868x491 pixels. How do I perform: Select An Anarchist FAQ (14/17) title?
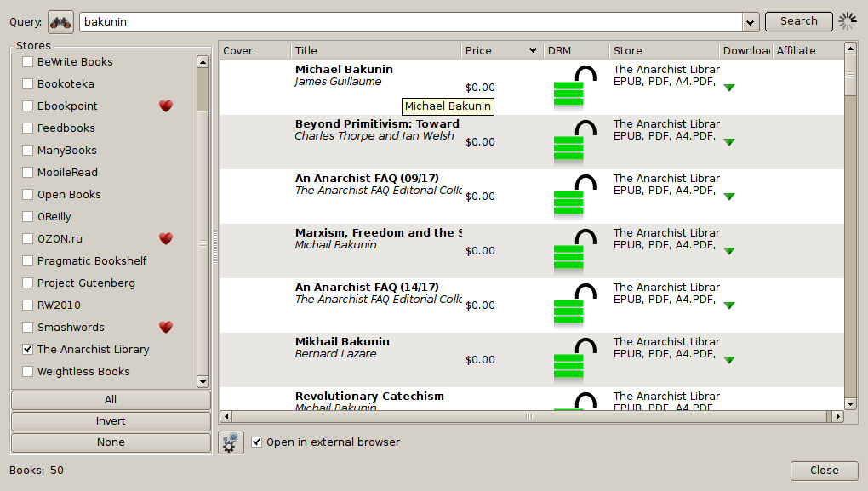367,288
